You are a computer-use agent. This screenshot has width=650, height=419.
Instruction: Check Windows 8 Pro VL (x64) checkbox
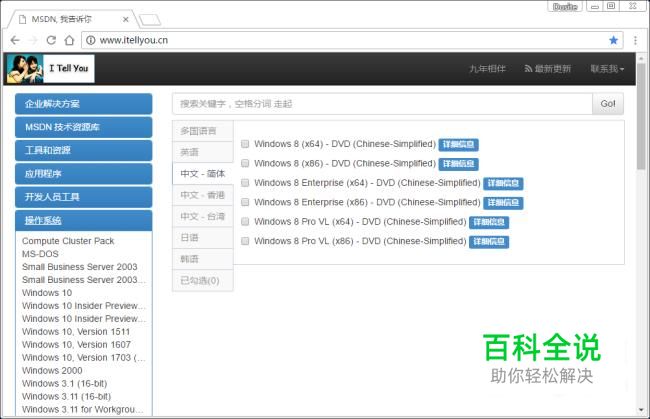click(x=245, y=222)
